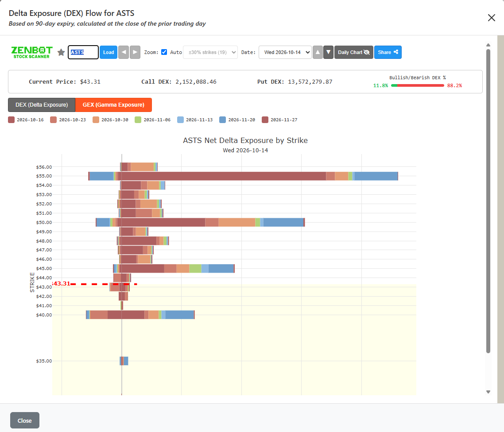Toggle the Daily Chart button

pos(353,52)
